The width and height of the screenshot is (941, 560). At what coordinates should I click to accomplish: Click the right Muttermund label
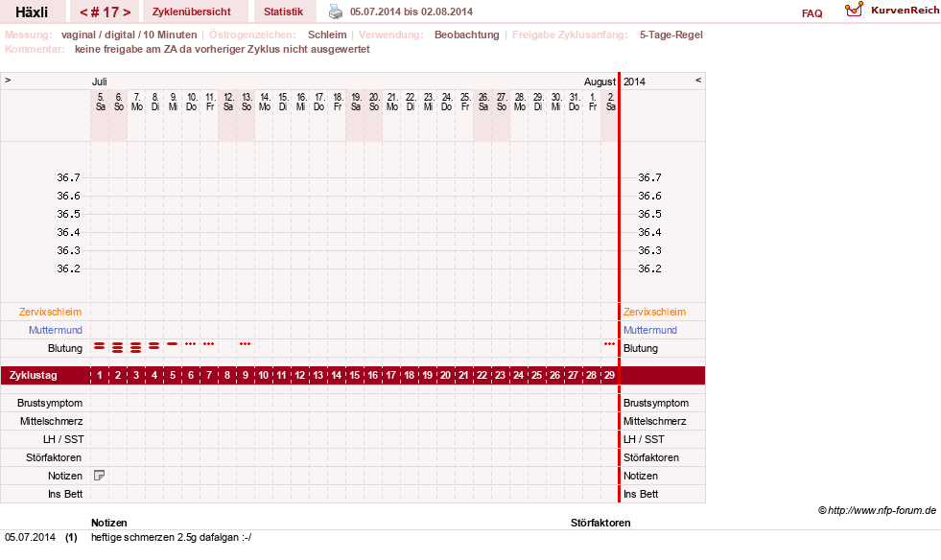click(650, 330)
